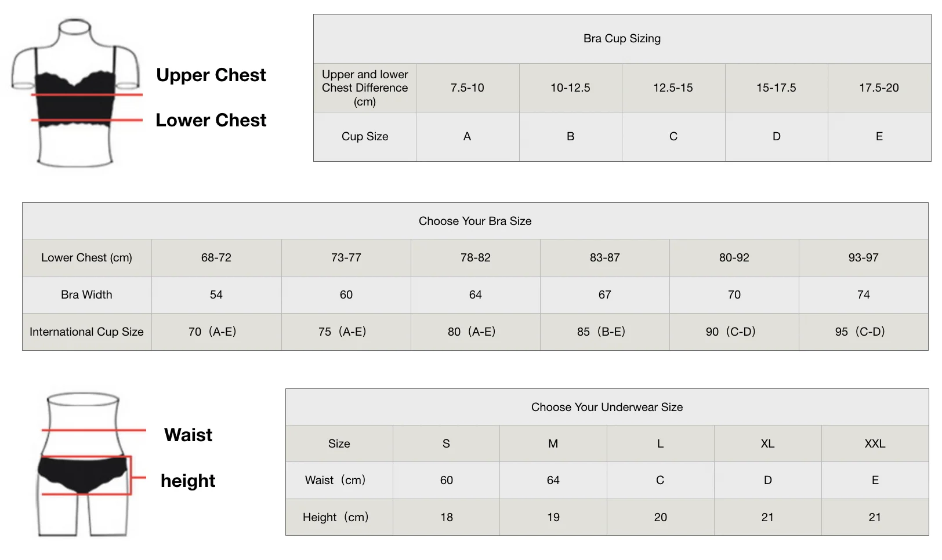942x560 pixels.
Task: Select the 68-72 lower chest cell
Action: click(216, 257)
